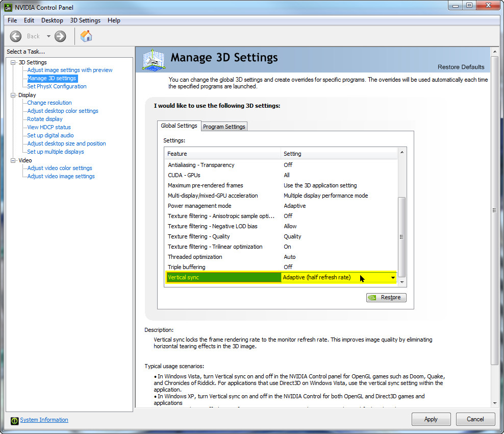Click the Restore Defaults link
The image size is (504, 434).
461,67
